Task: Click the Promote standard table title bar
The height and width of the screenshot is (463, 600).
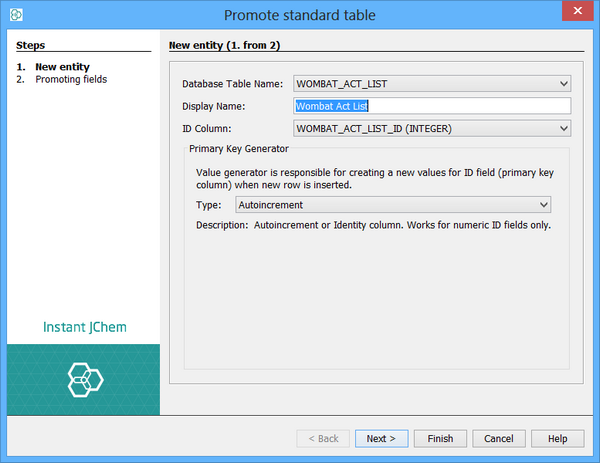Action: (x=300, y=15)
